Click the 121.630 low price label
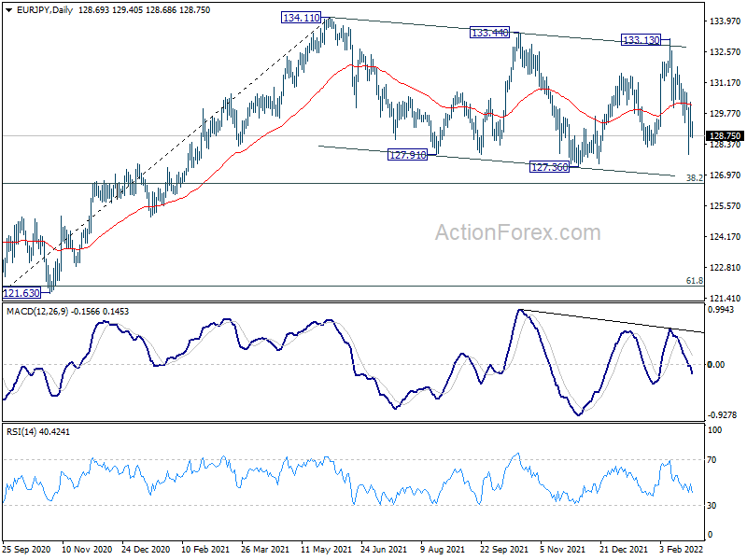The image size is (747, 560). pyautogui.click(x=21, y=293)
